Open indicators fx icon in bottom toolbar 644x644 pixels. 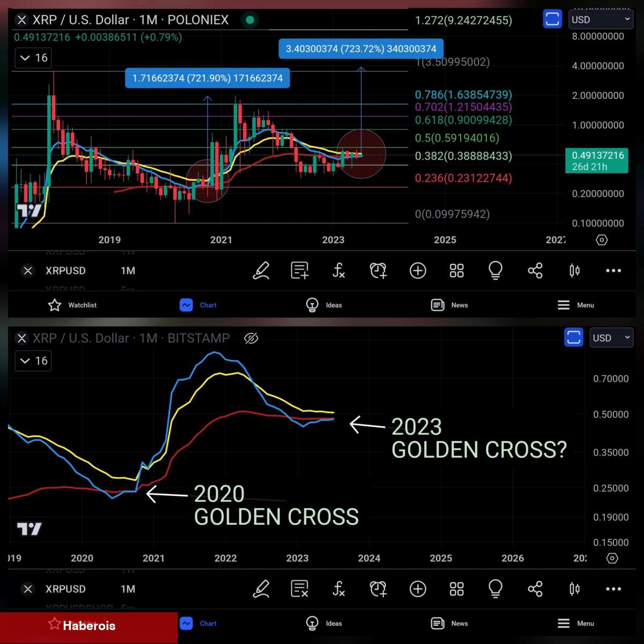[x=339, y=589]
